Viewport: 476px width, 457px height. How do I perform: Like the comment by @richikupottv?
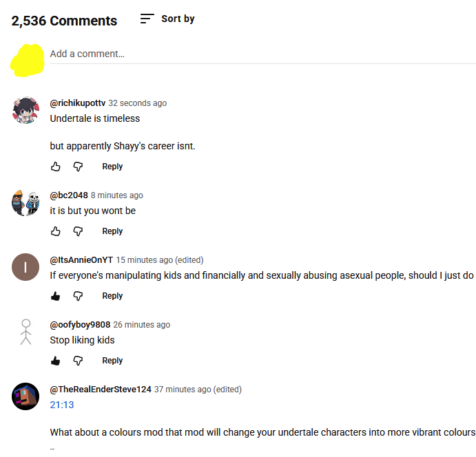pos(56,167)
